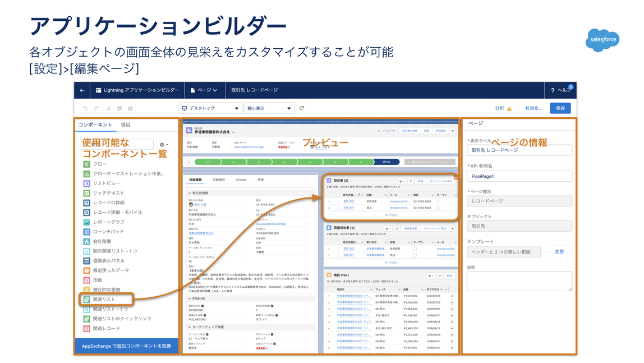Click the API 参照名 input field
Image resolution: width=644 pixels, height=363 pixels.
519,176
